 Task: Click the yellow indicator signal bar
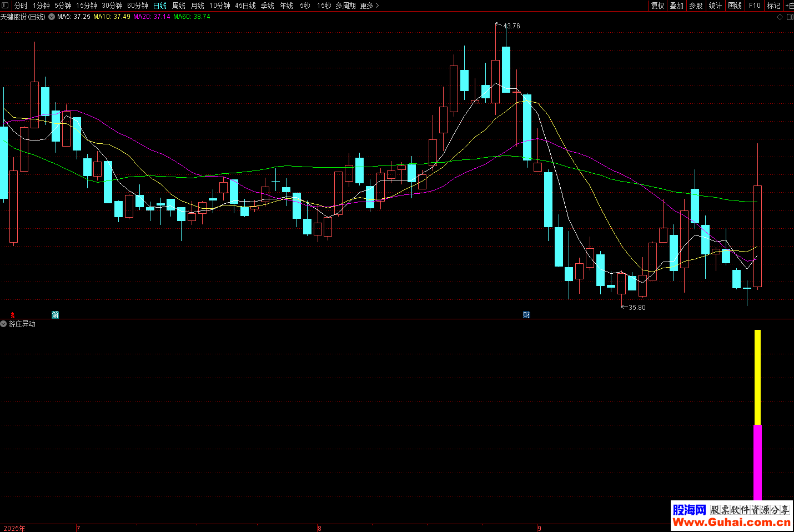[757, 377]
